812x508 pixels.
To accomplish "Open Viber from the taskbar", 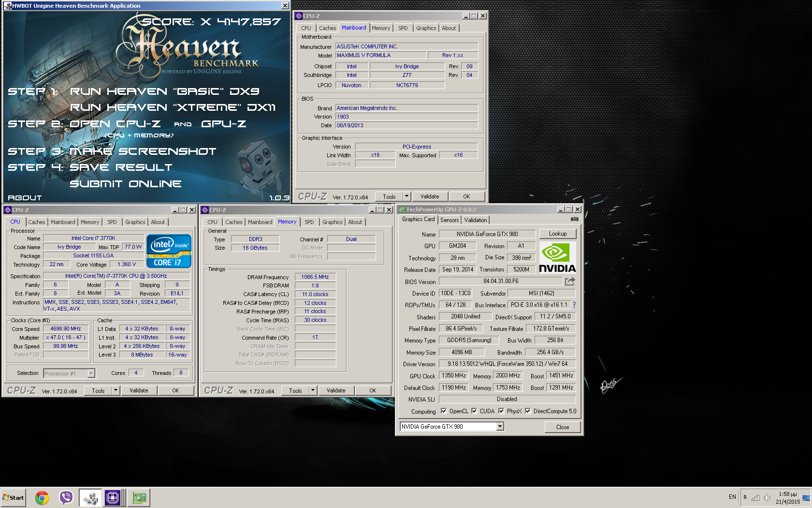I will click(66, 497).
